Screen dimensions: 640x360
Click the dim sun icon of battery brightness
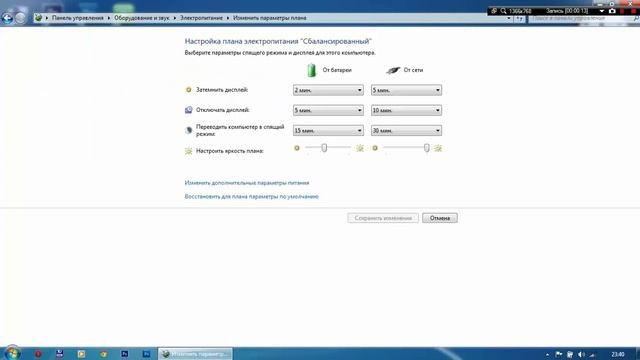pos(297,148)
